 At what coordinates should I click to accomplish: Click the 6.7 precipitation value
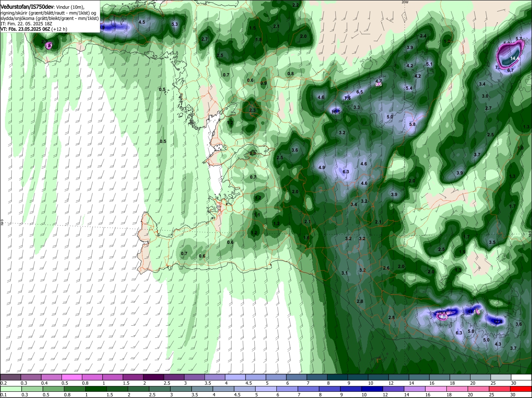click(x=511, y=70)
